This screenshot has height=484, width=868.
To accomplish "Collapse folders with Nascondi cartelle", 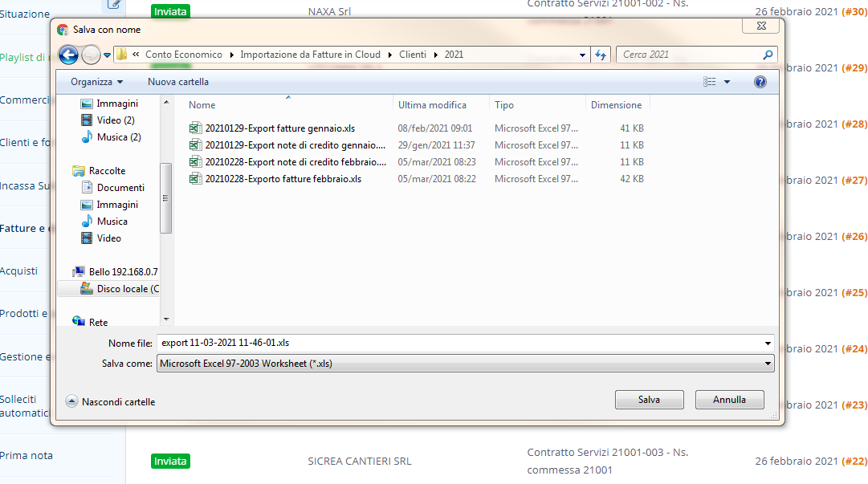I will pos(111,401).
